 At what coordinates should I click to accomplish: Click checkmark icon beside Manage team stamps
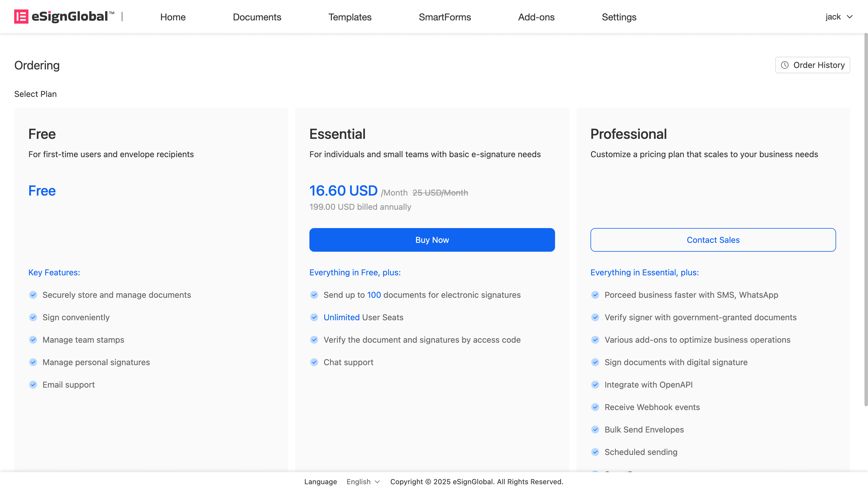[x=33, y=340]
